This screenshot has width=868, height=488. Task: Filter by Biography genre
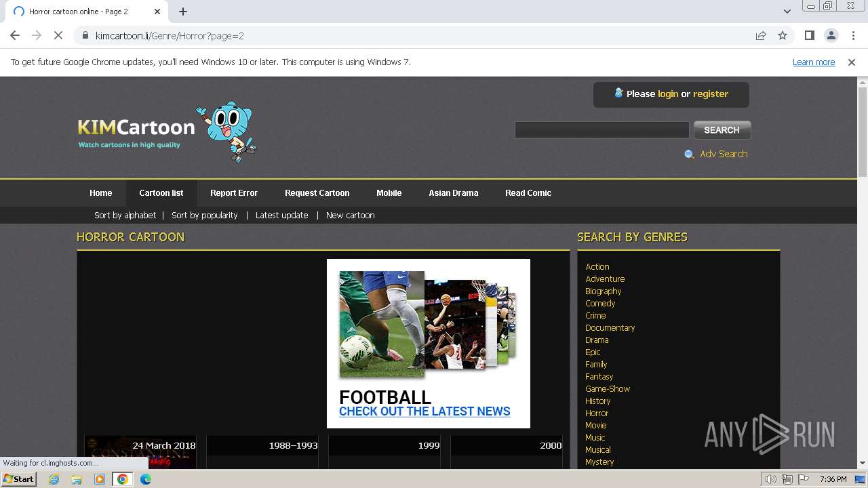point(604,291)
